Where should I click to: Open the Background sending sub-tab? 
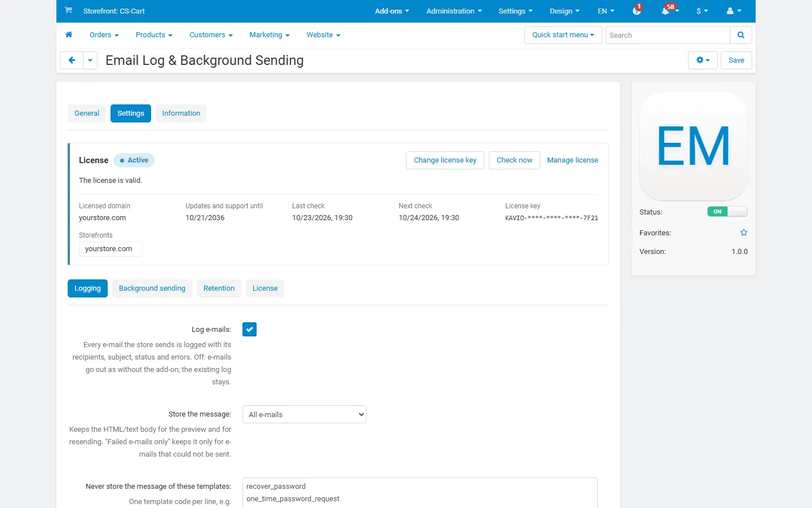click(x=152, y=288)
